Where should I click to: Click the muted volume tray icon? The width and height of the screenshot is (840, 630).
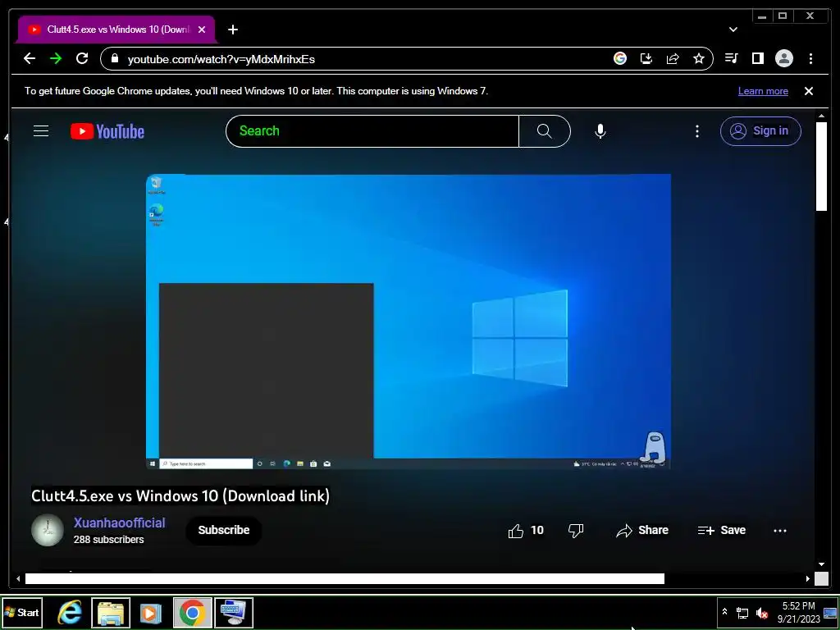761,613
